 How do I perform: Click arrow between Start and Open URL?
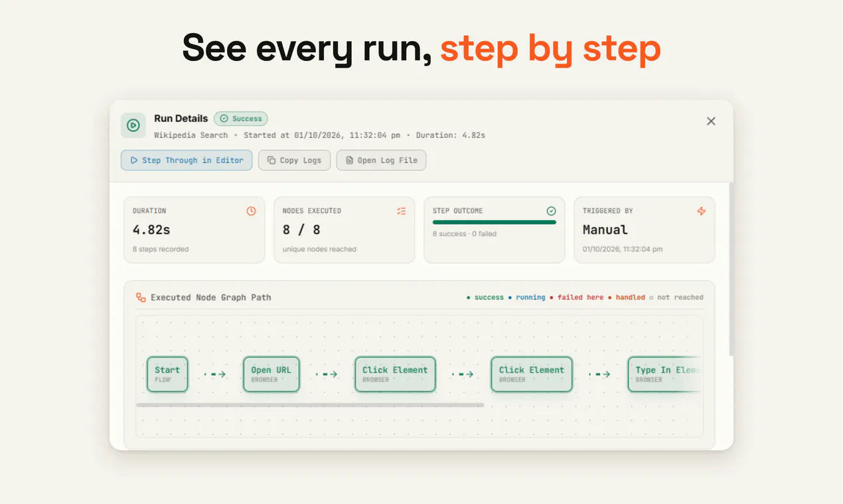215,374
